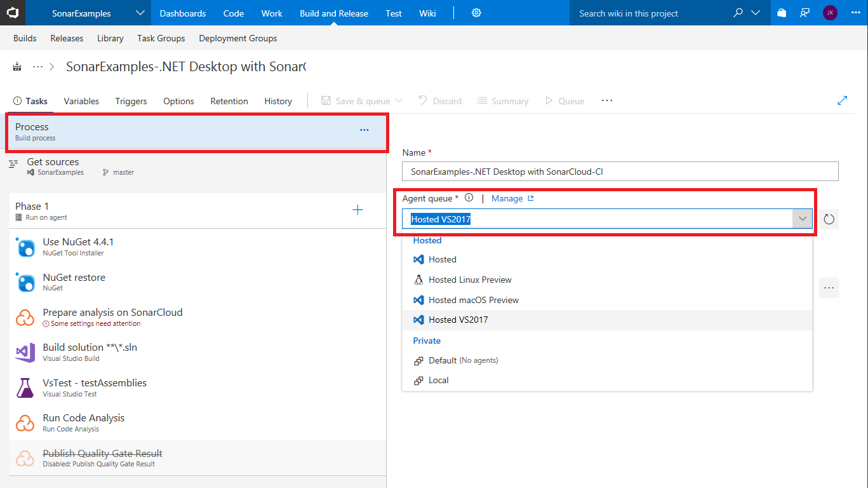The image size is (868, 488).
Task: Open the Library page
Action: point(110,38)
